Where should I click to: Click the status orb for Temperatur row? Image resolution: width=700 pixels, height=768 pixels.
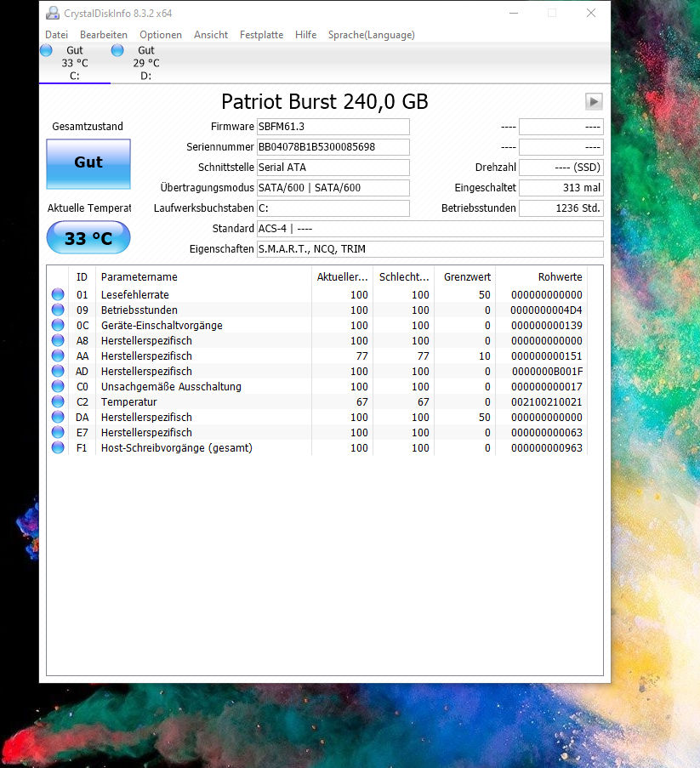tap(58, 401)
